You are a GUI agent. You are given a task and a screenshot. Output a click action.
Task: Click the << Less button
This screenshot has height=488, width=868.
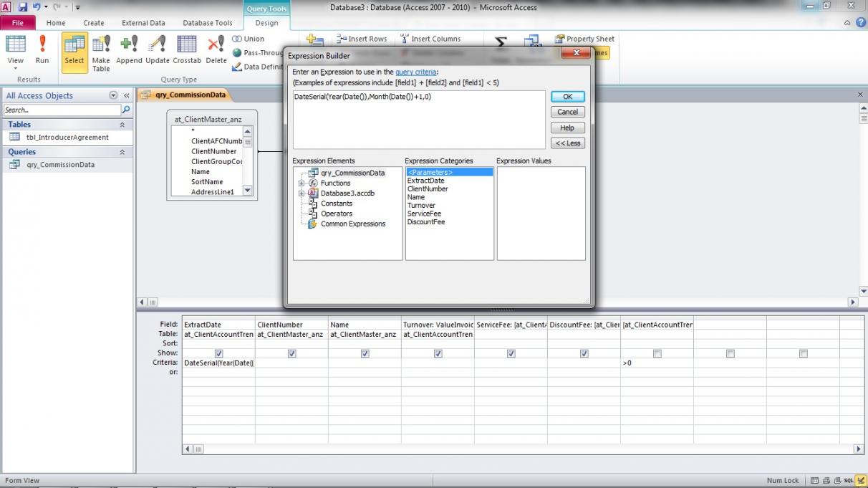(568, 143)
